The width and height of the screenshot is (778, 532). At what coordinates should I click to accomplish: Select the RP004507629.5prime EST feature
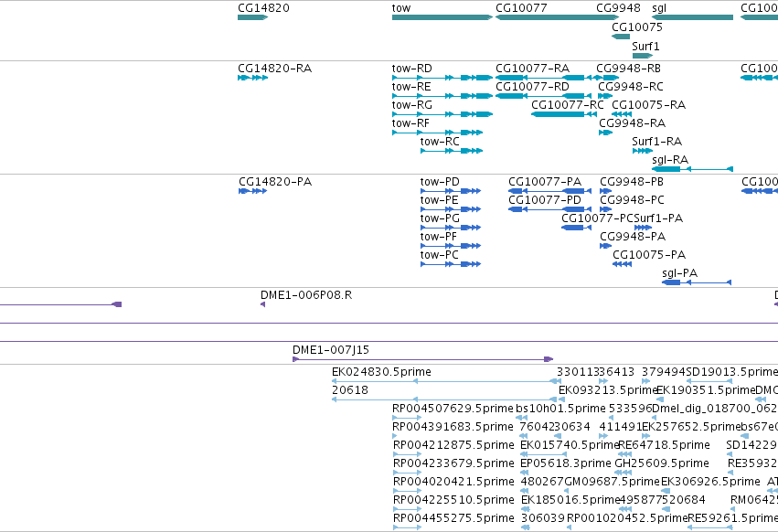(x=407, y=418)
